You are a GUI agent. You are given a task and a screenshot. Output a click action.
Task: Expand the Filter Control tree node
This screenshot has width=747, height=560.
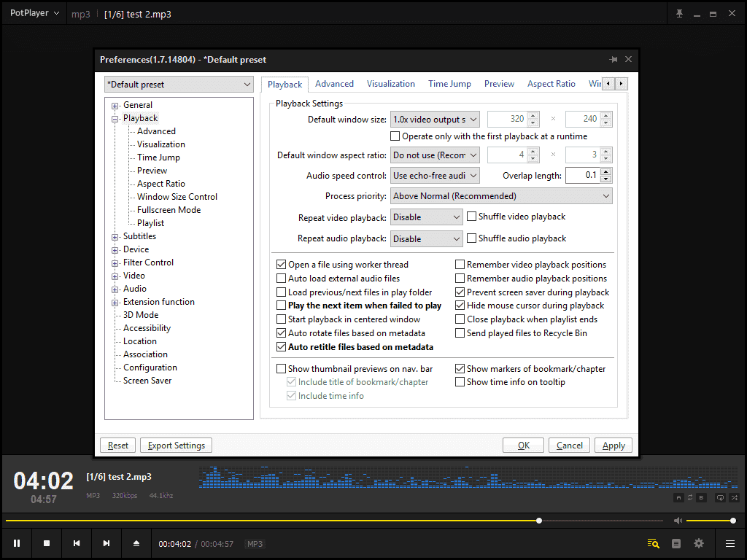(115, 262)
